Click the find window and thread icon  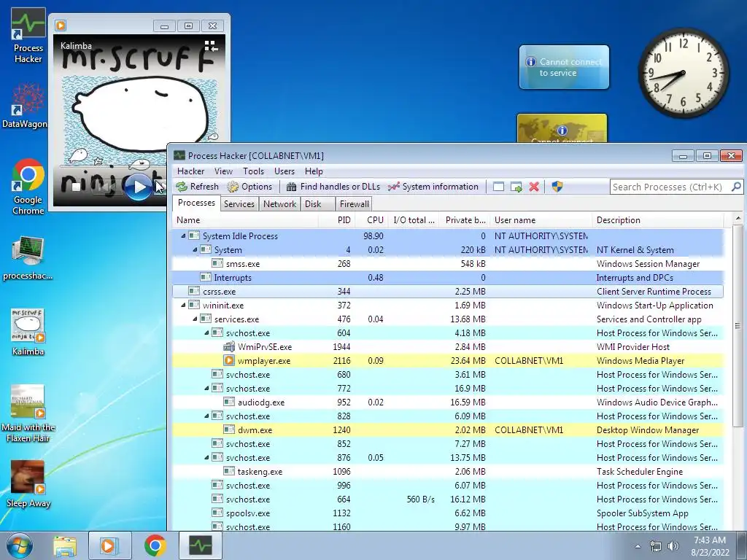(x=516, y=187)
